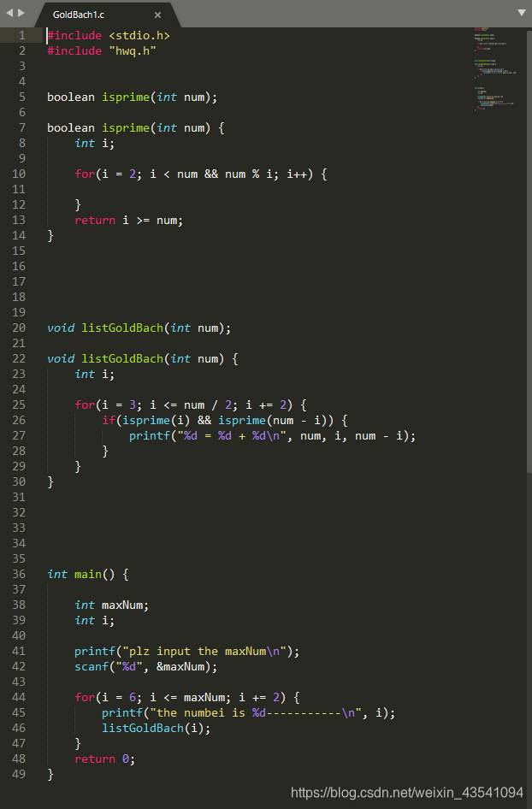Click the minimap code overview

pos(495,69)
